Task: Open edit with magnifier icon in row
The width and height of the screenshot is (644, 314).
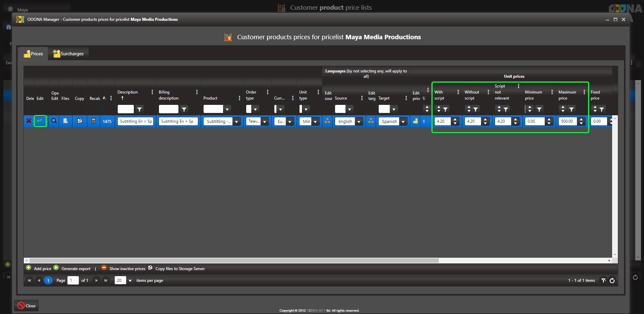Action: pos(54,121)
